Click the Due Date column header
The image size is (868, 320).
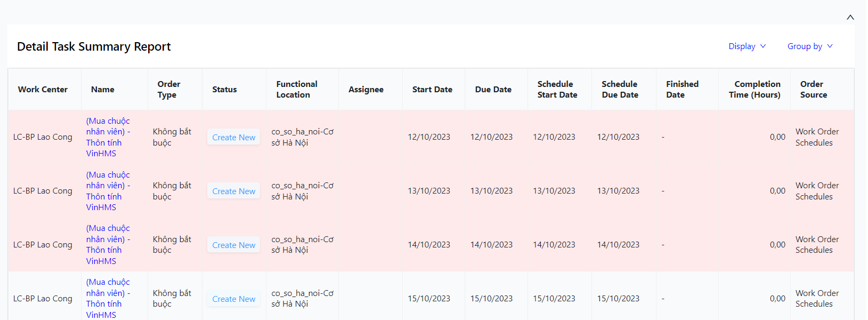tap(493, 90)
